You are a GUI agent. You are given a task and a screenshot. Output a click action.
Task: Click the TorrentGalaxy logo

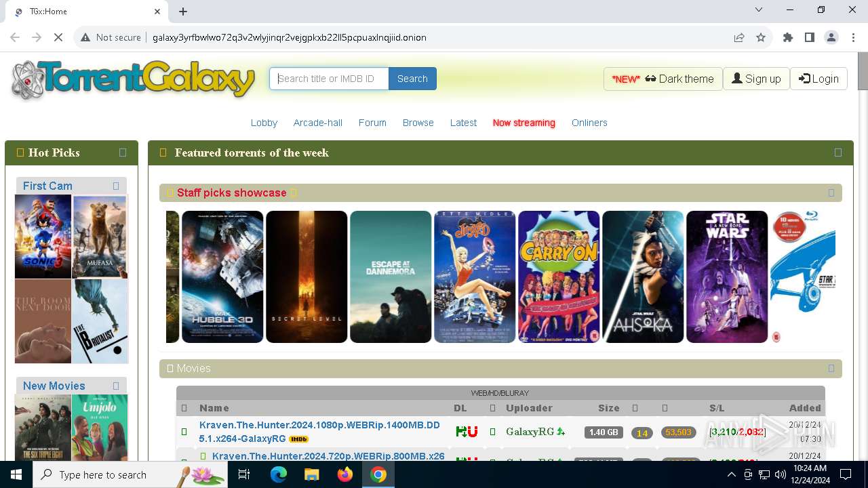click(x=133, y=80)
